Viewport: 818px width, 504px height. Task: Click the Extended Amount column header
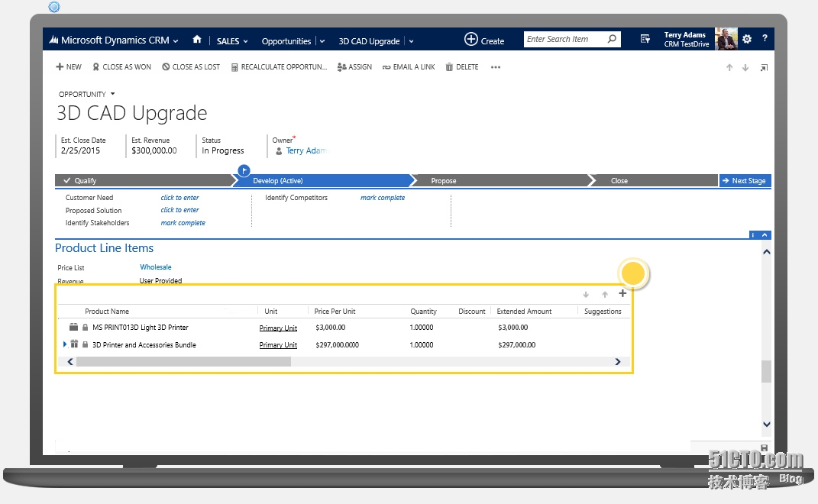pos(524,312)
